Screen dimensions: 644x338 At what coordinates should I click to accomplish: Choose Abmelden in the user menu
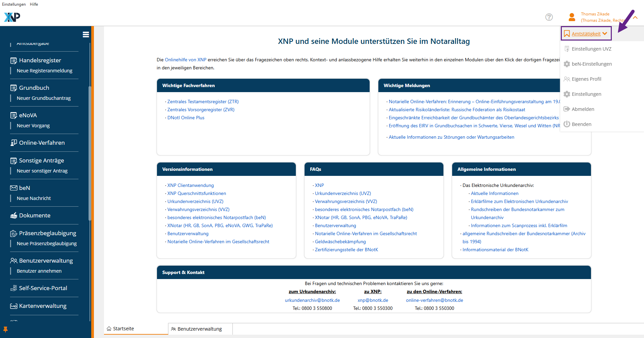583,109
